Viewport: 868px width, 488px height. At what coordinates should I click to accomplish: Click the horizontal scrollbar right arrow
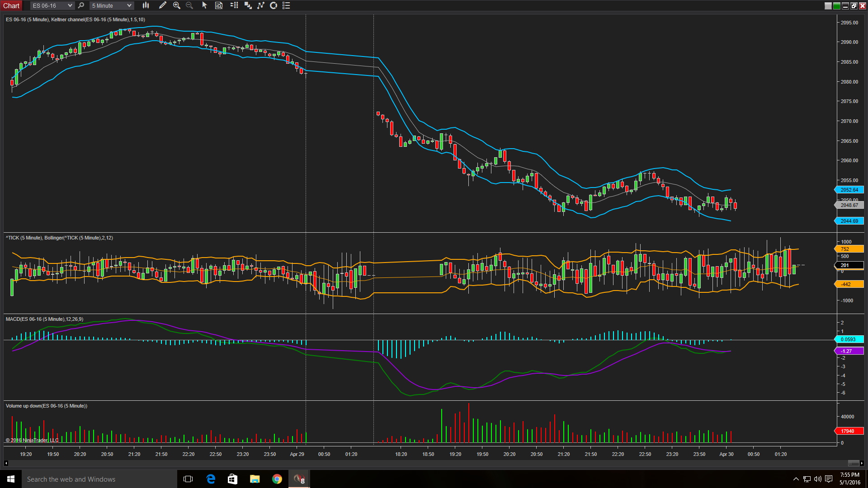click(862, 463)
